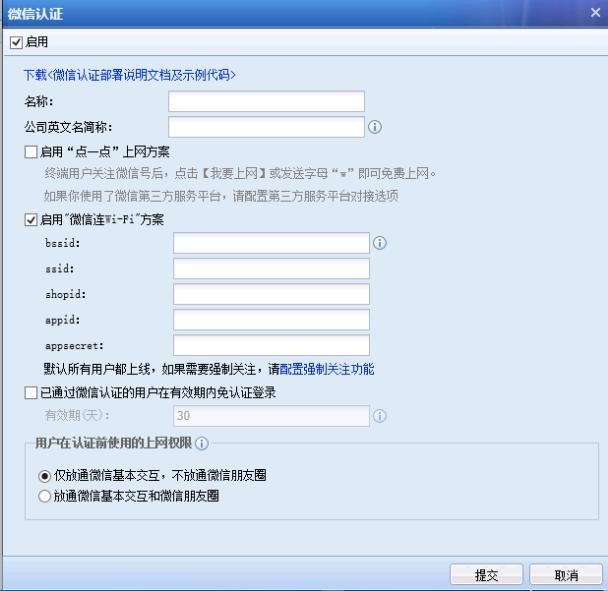
Task: Click hint text 终端用户关注微信号后
Action: [x=104, y=173]
